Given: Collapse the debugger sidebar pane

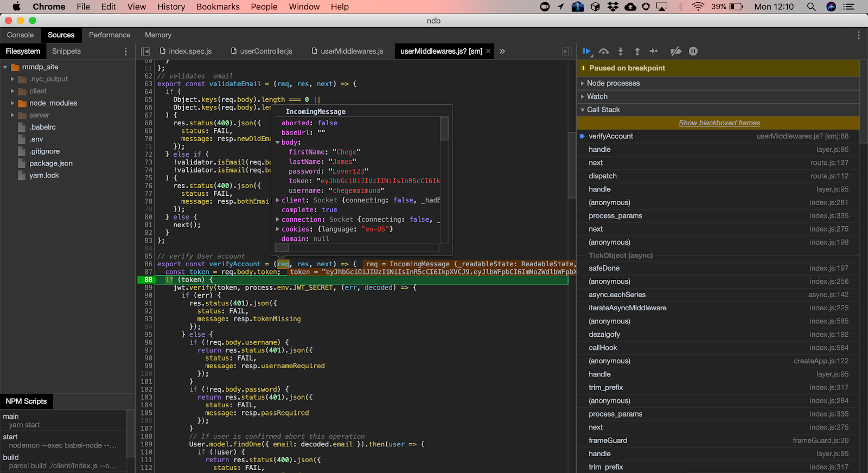Looking at the screenshot, I should click(x=566, y=52).
